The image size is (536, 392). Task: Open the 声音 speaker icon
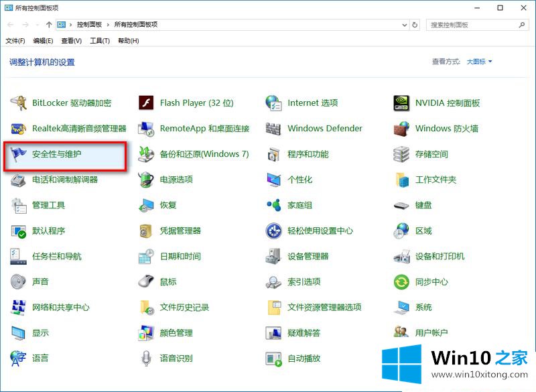(x=19, y=282)
